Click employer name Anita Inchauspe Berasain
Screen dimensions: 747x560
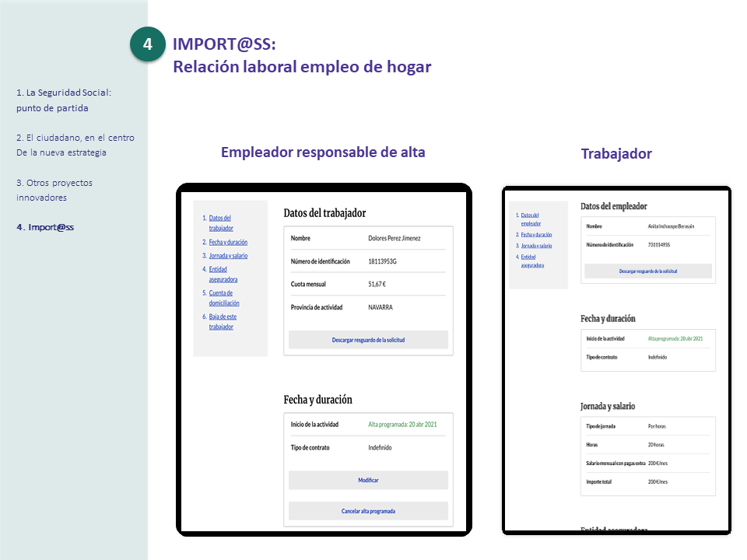tap(671, 226)
